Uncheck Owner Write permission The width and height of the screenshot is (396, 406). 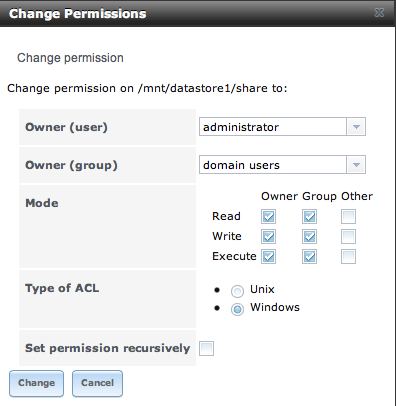click(x=268, y=237)
